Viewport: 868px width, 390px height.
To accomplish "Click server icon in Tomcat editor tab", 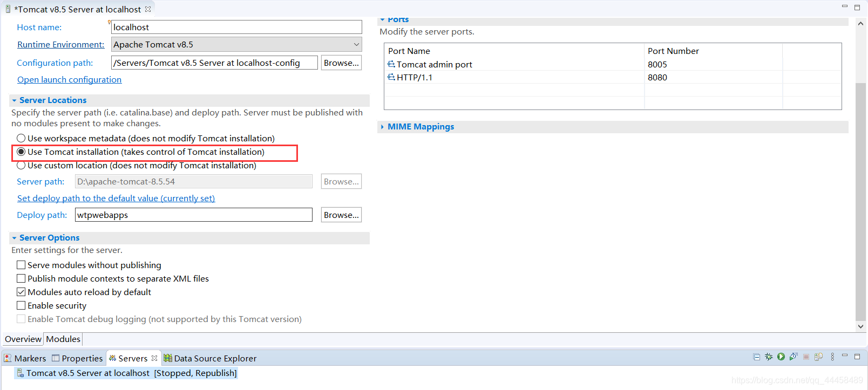I will [8, 9].
